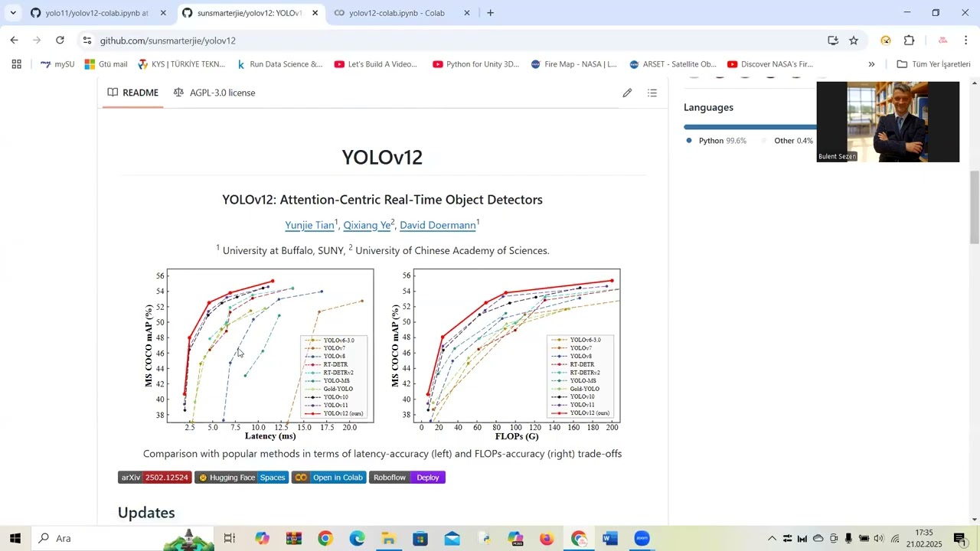This screenshot has width=980, height=551.
Task: Edit README with the pencil icon
Action: (x=627, y=93)
